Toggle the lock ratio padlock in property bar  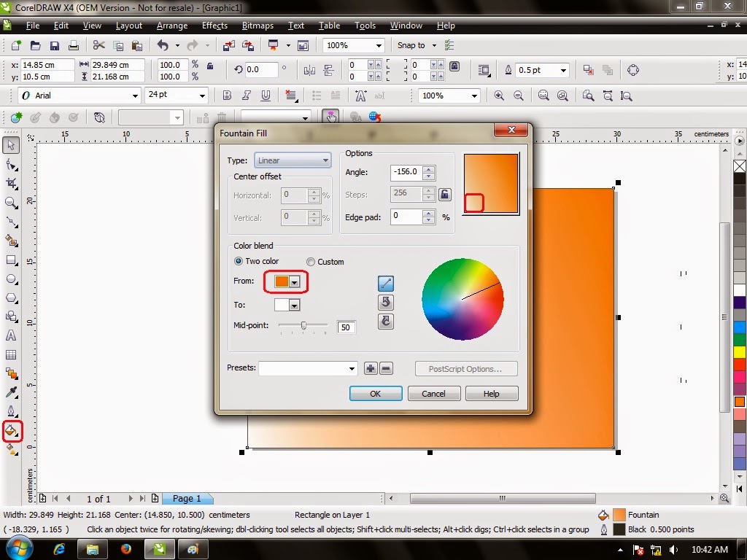click(x=209, y=66)
